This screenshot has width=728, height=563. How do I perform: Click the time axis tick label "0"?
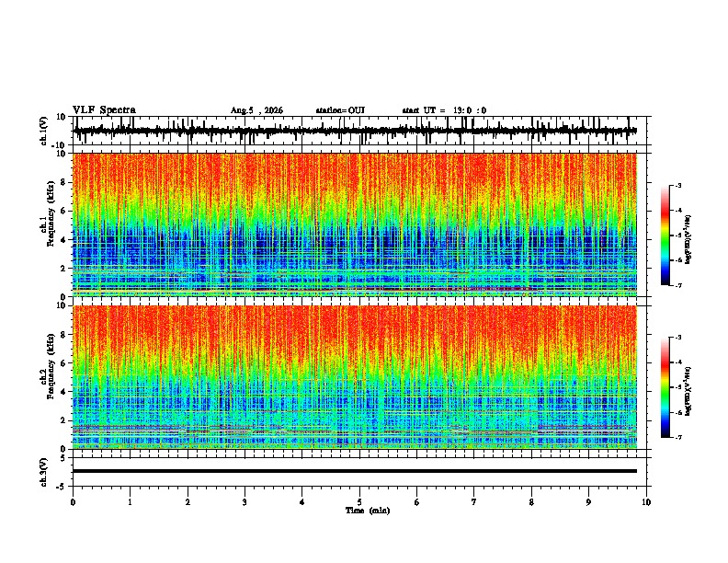[x=73, y=502]
